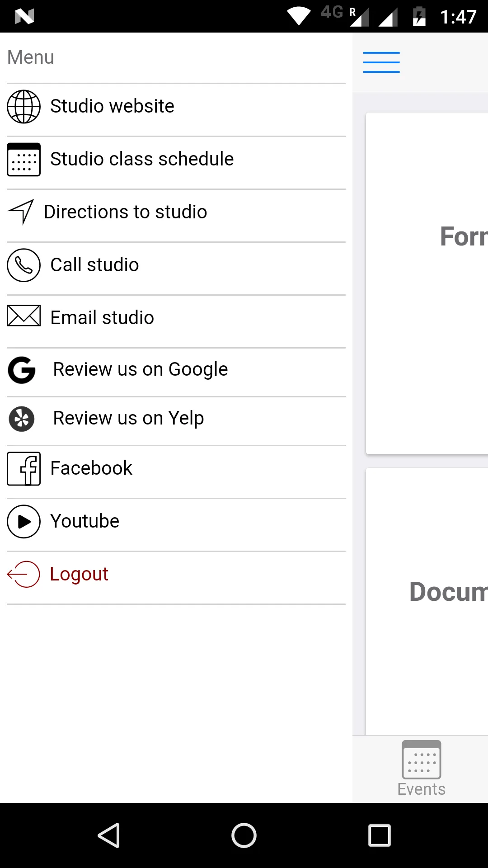Open the Youtube channel link
The width and height of the screenshot is (488, 868).
coord(176,525)
